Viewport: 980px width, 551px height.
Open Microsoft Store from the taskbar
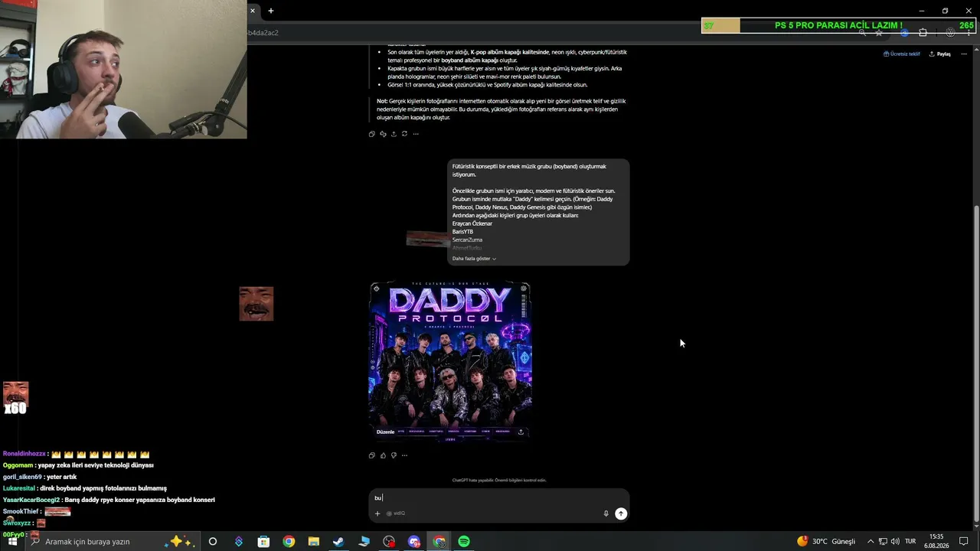(263, 541)
